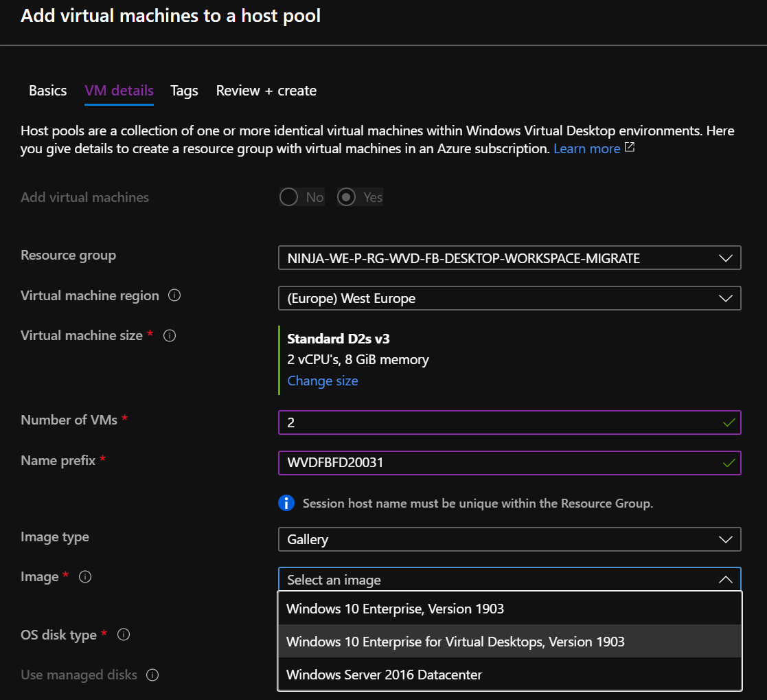Click the green checkmark in Number of VMs
The image size is (767, 700).
[x=729, y=422]
